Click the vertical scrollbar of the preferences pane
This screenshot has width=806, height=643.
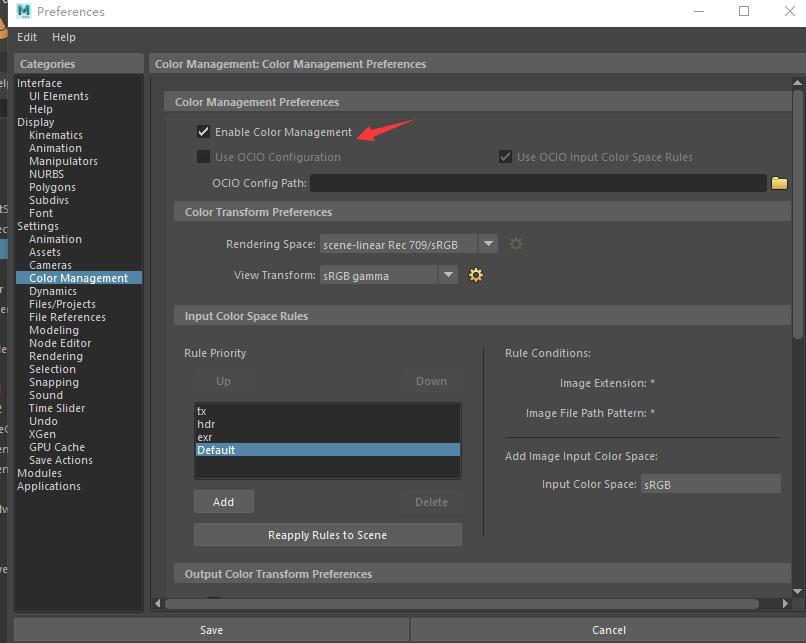point(797,215)
